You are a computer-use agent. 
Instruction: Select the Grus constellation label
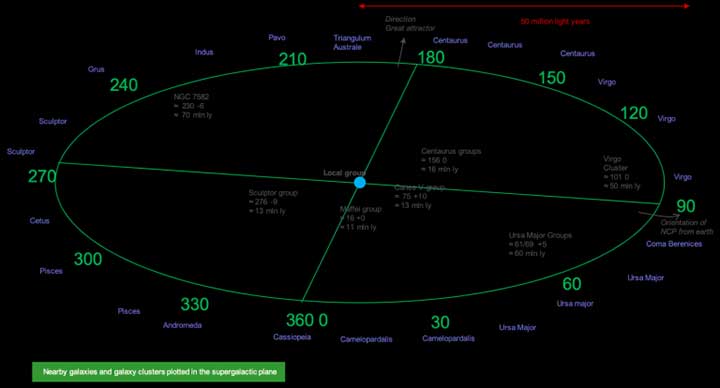coord(96,69)
